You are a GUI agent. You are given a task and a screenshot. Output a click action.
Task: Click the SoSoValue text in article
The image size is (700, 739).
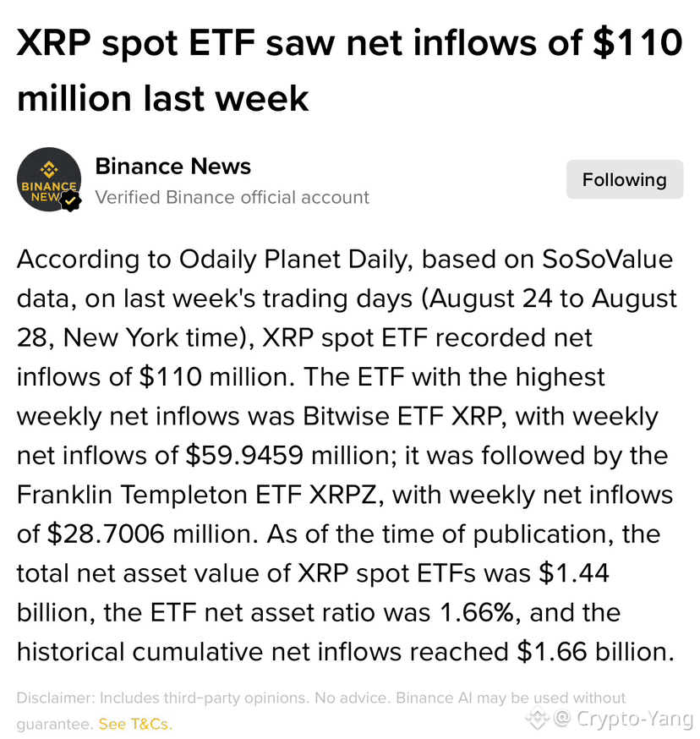coord(607,260)
